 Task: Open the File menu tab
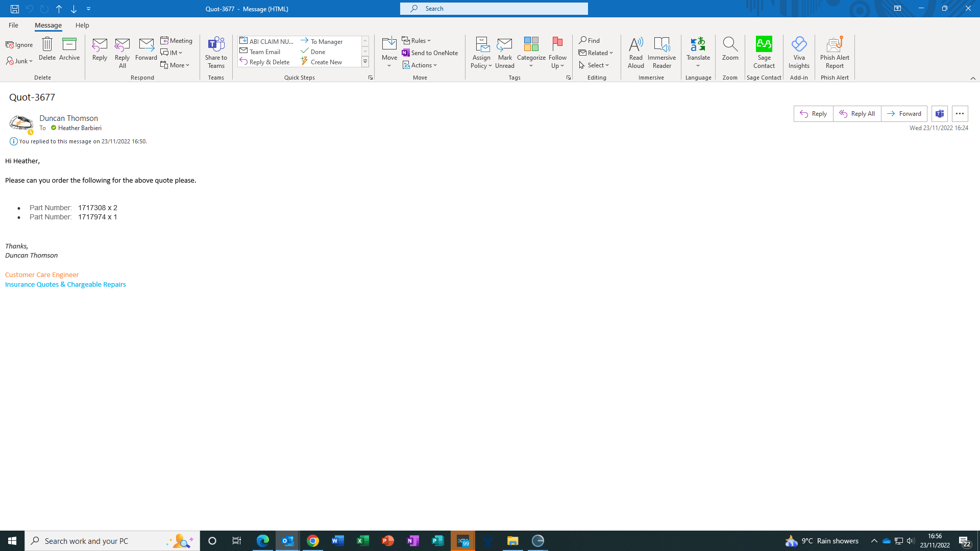point(13,25)
